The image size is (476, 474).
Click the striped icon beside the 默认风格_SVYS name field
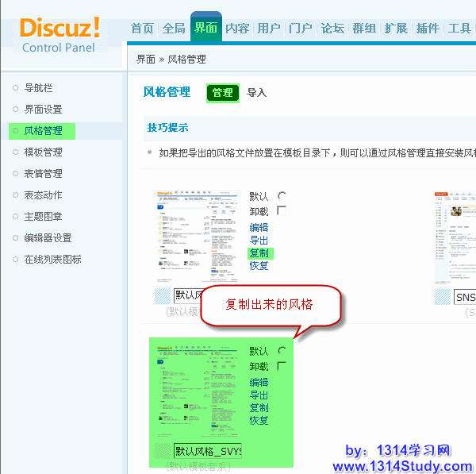point(163,451)
